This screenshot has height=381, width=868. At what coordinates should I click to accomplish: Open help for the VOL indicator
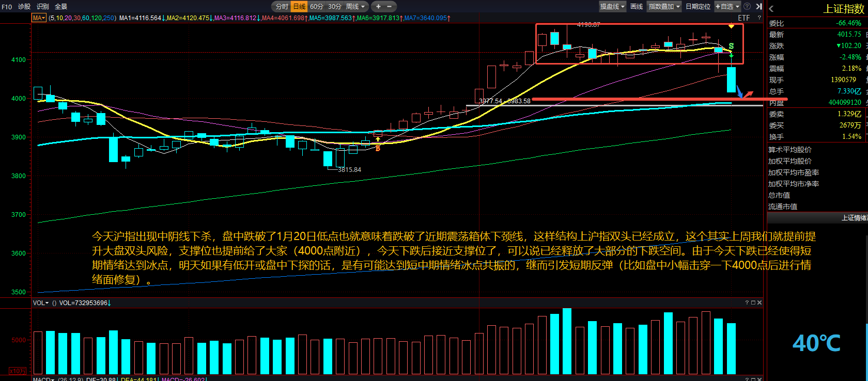[747, 303]
